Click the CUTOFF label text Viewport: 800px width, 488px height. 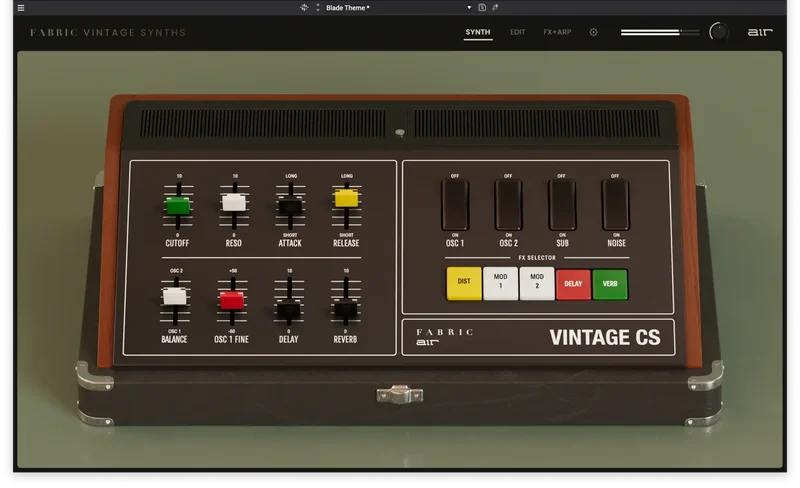click(177, 243)
